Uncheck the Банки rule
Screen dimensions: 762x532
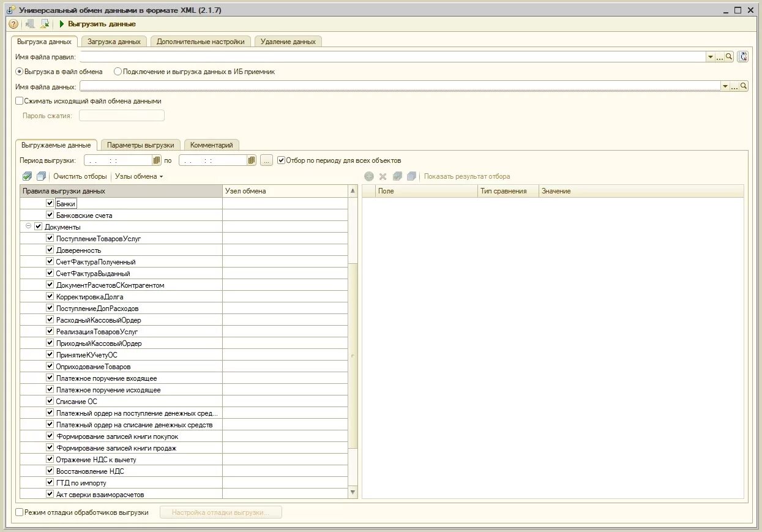click(50, 203)
